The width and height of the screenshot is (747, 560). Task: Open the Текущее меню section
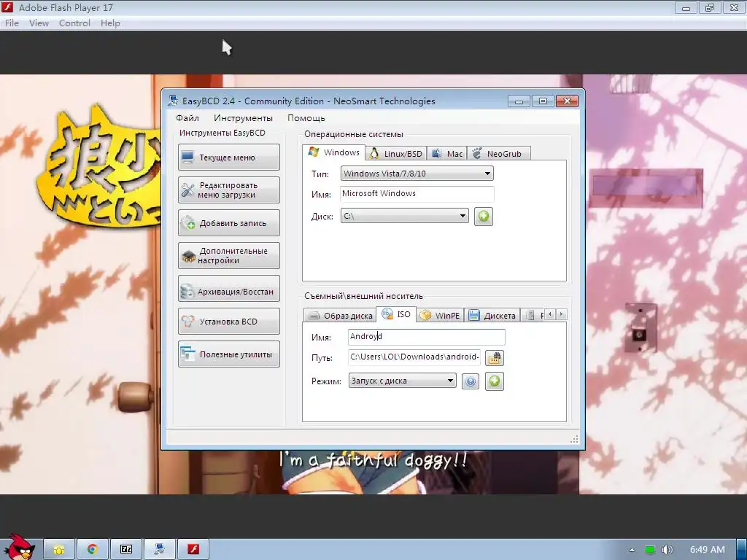228,157
